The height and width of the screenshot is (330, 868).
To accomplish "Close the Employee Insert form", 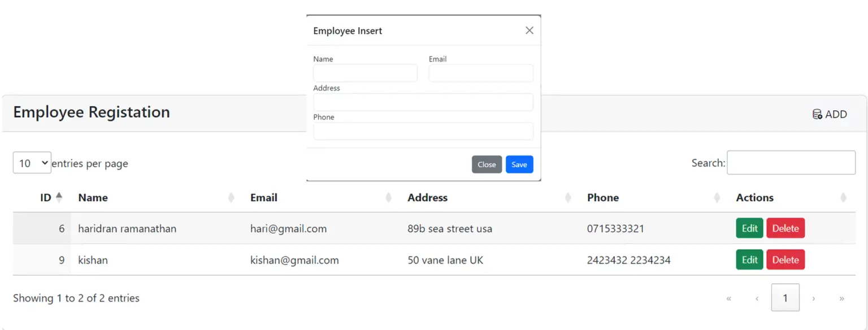I will [487, 164].
